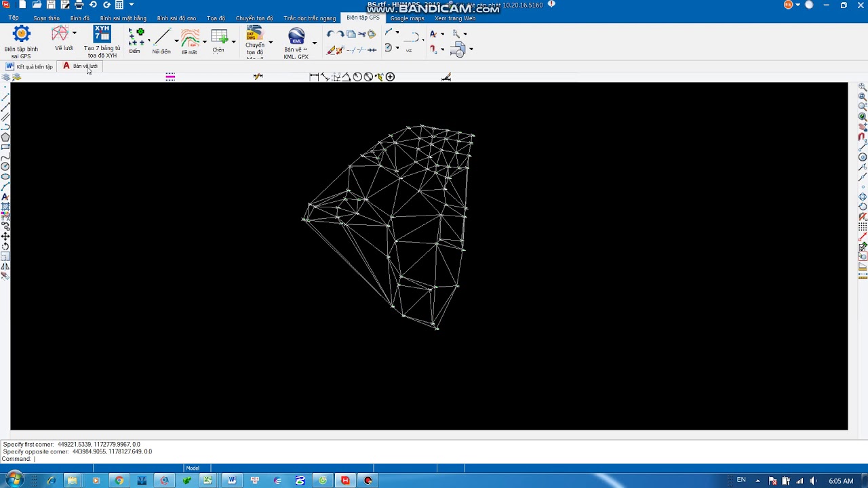
Task: Select the text A tool in left toolbar
Action: (5, 197)
